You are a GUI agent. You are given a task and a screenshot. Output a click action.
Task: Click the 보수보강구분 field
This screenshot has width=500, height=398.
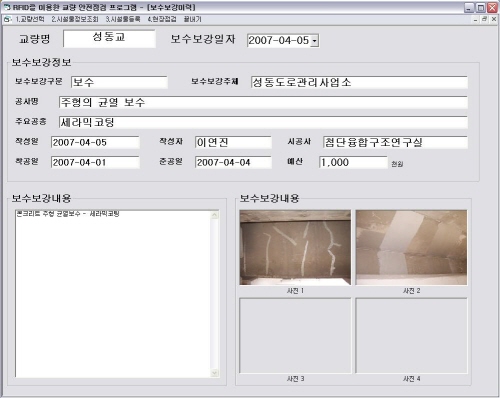click(119, 82)
